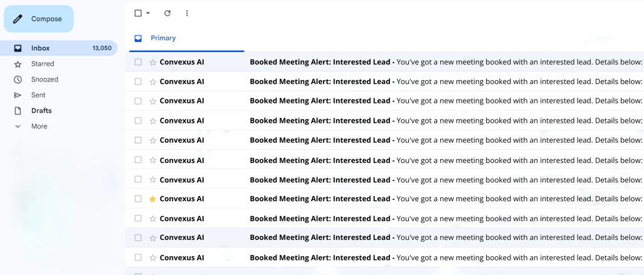Switch to the Primary tab

click(x=163, y=38)
